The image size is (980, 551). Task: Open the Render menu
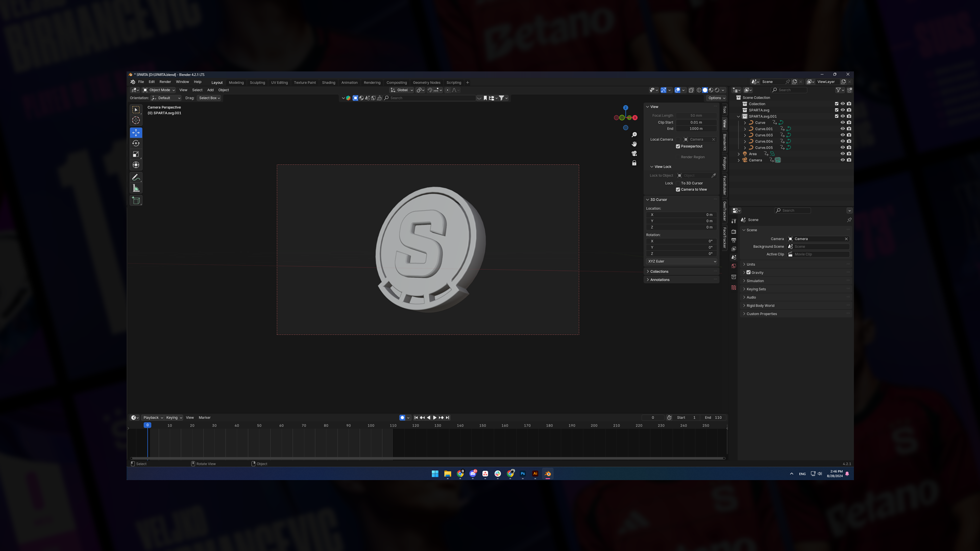point(165,82)
